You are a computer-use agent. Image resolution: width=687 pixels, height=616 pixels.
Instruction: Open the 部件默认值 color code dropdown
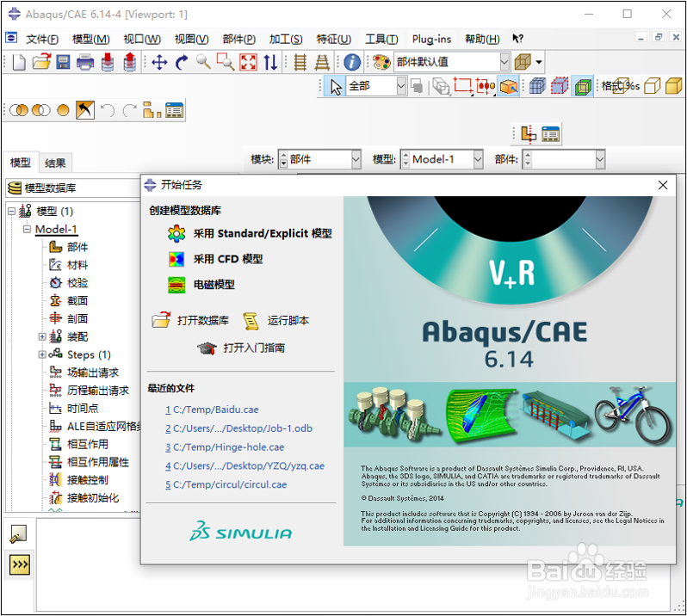[504, 62]
